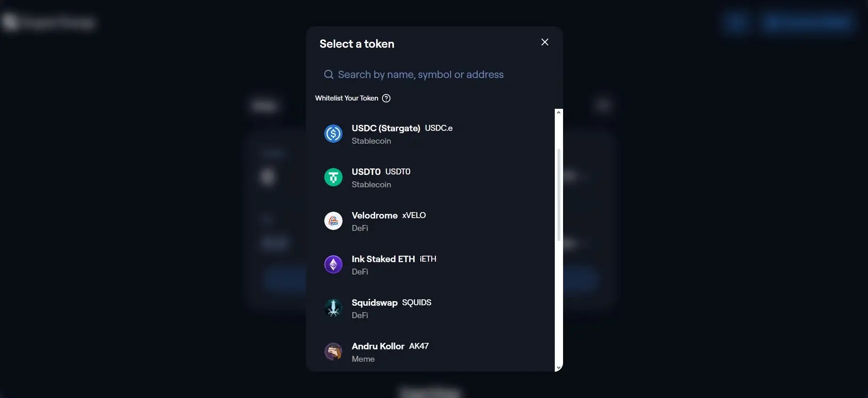Click the Squidswap squid icon

pyautogui.click(x=333, y=308)
